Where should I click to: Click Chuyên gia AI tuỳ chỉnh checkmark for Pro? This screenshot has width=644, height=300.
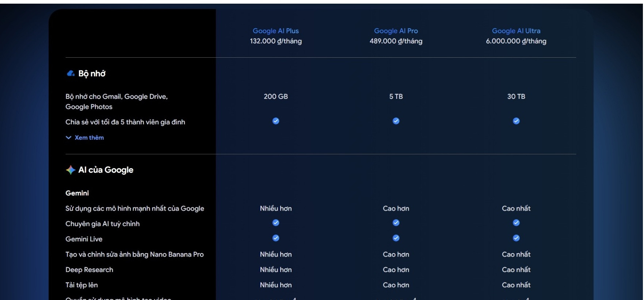(396, 223)
